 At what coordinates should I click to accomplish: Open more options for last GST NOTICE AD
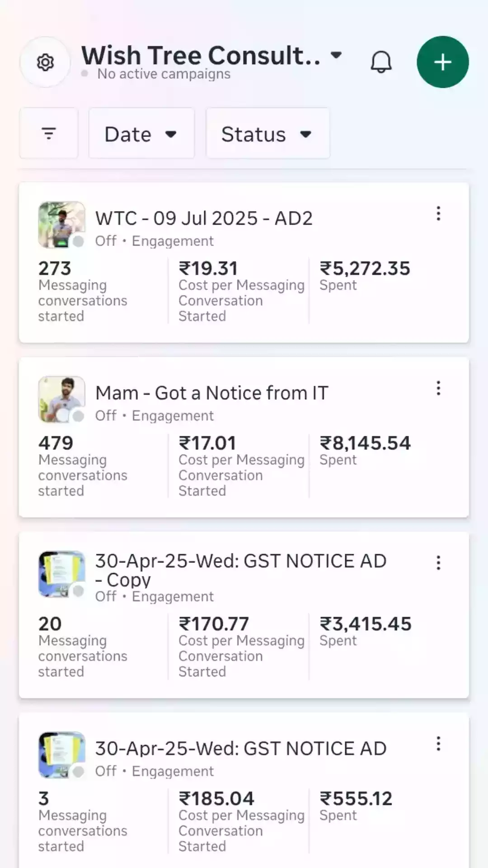pyautogui.click(x=438, y=744)
